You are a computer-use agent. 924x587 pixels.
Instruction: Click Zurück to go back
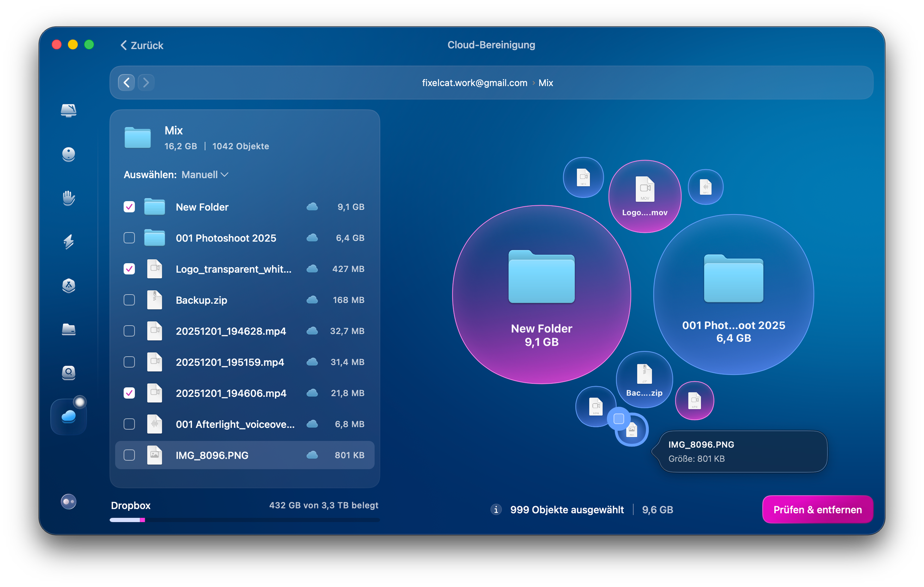pyautogui.click(x=142, y=45)
